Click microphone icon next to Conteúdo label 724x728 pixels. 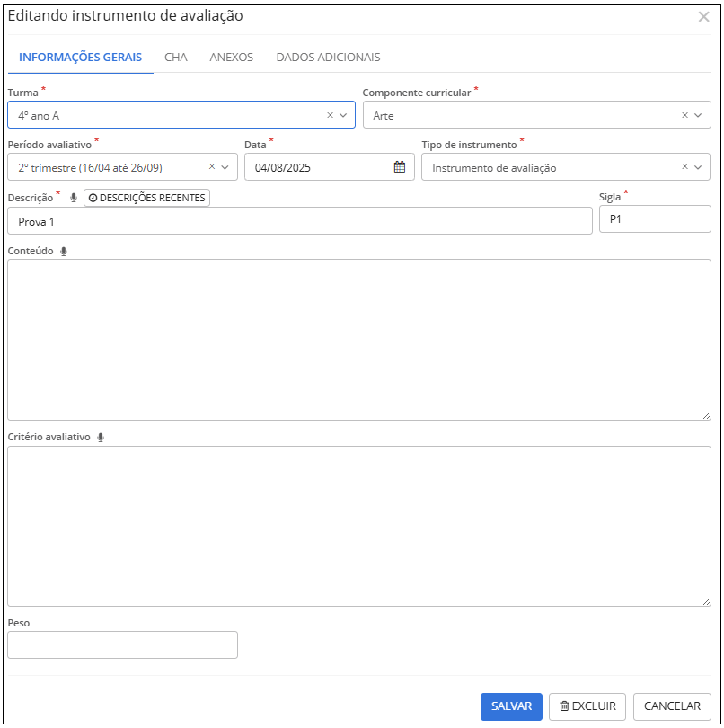(64, 252)
